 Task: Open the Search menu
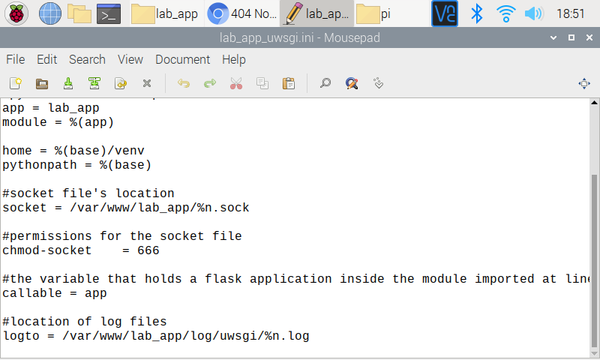click(87, 60)
